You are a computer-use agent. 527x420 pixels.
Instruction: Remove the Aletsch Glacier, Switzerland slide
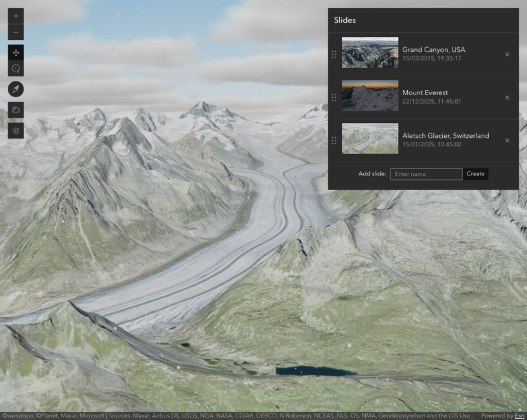tap(507, 141)
